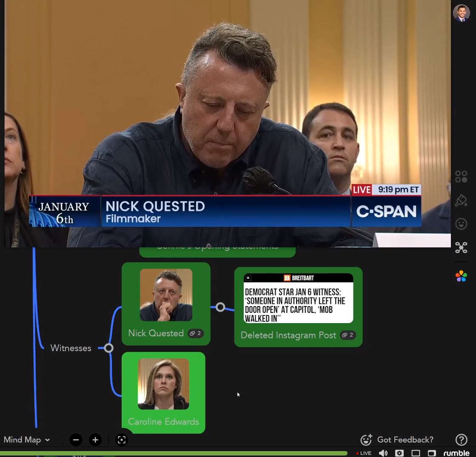The image size is (476, 457).
Task: Open Rumble player settings gear
Action: pyautogui.click(x=399, y=453)
